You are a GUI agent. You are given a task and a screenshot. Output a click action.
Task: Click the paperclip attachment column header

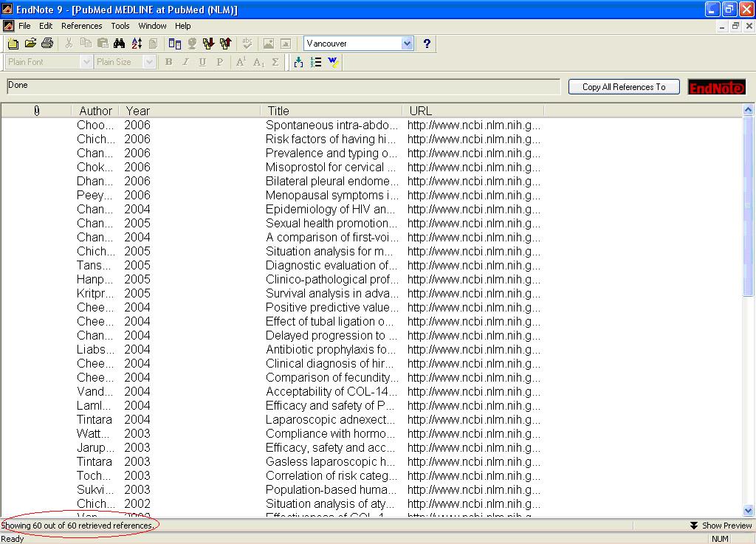37,111
